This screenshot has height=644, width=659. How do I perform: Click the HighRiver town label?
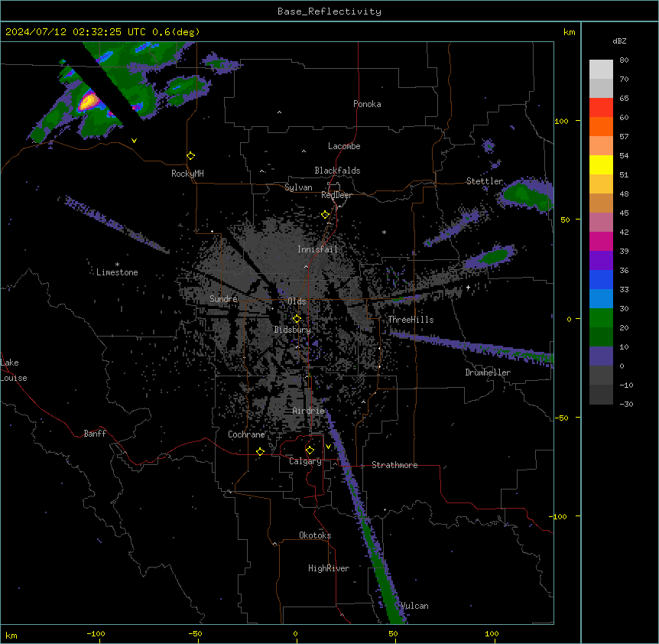pos(329,568)
